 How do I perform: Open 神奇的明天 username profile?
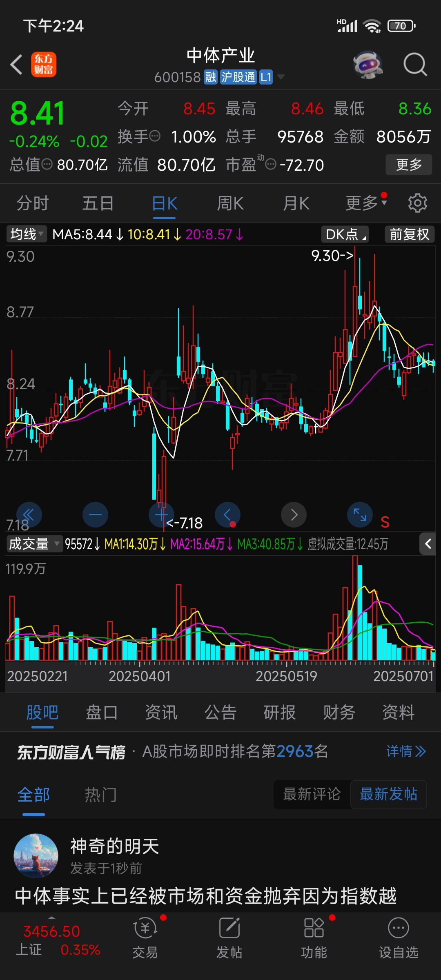click(x=115, y=846)
